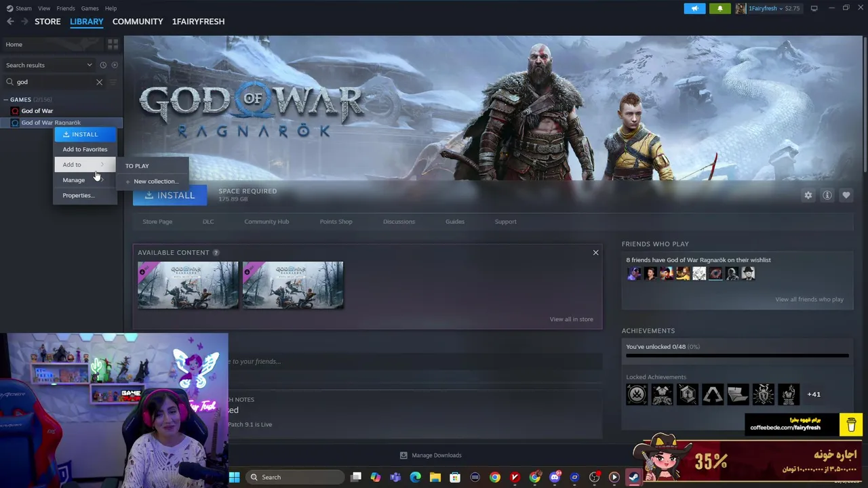
Task: Go to the LIBRARY tab
Action: tap(87, 22)
